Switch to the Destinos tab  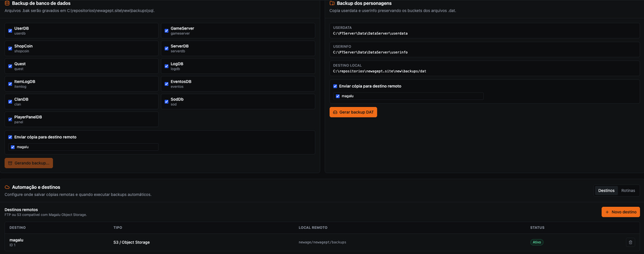(x=606, y=191)
